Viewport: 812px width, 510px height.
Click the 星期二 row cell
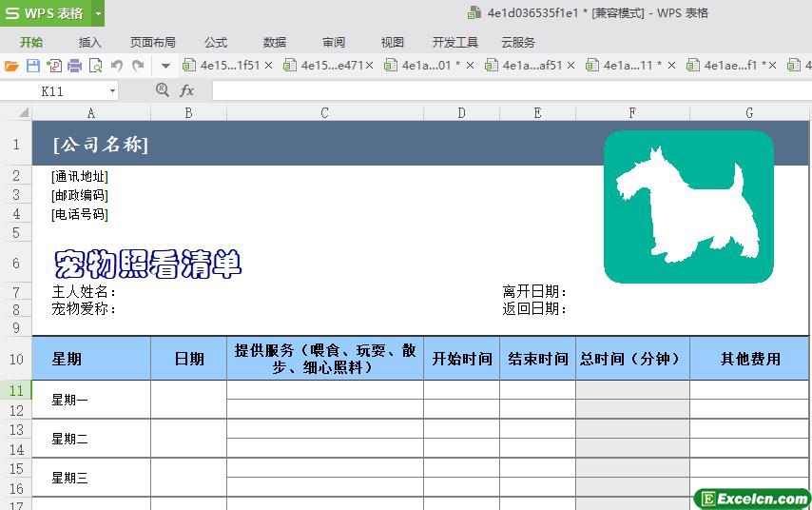click(x=91, y=439)
